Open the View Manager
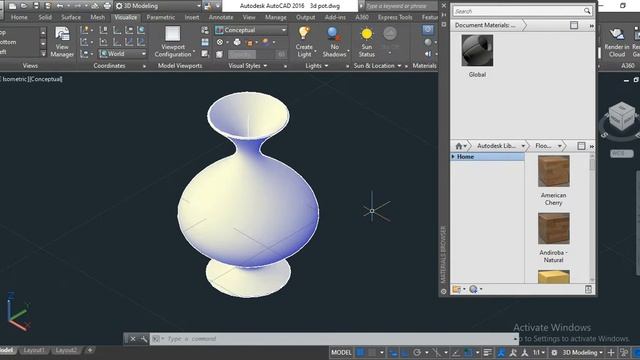The image size is (640, 360). [x=62, y=42]
